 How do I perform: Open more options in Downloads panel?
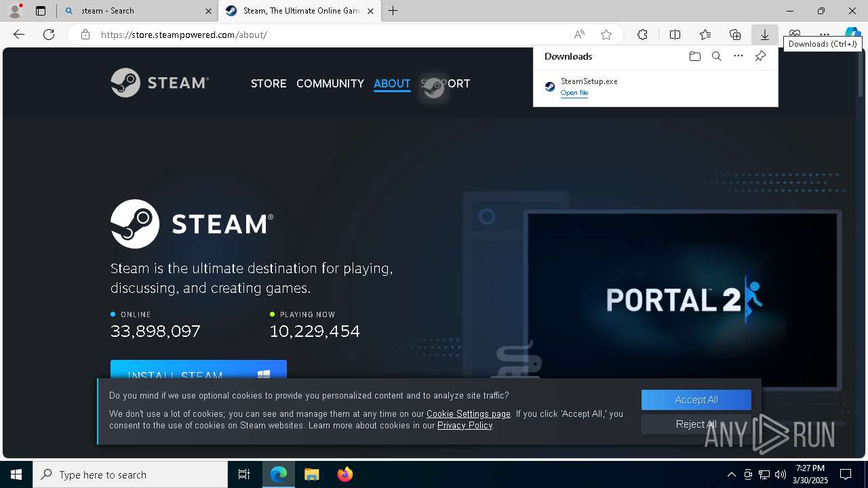[738, 56]
